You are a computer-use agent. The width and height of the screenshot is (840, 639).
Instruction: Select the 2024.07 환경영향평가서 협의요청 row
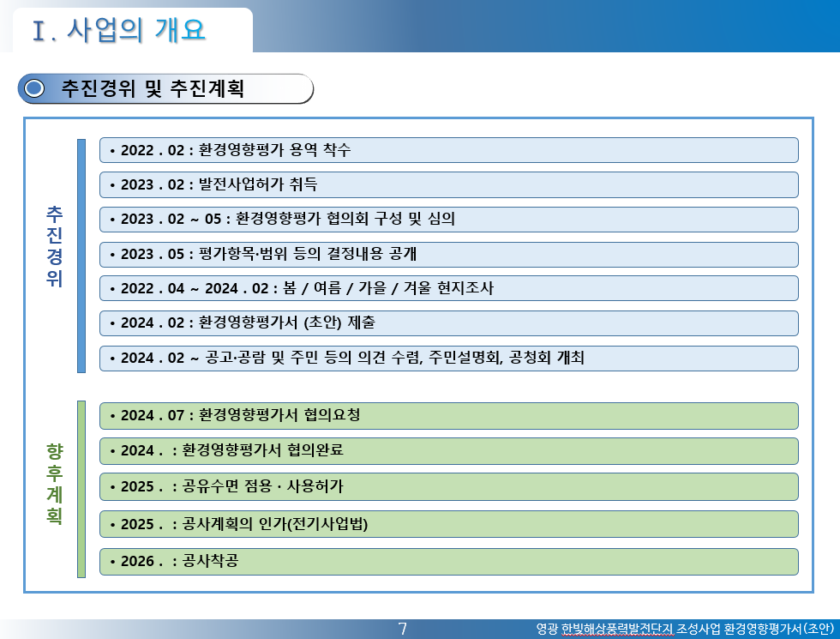449,415
